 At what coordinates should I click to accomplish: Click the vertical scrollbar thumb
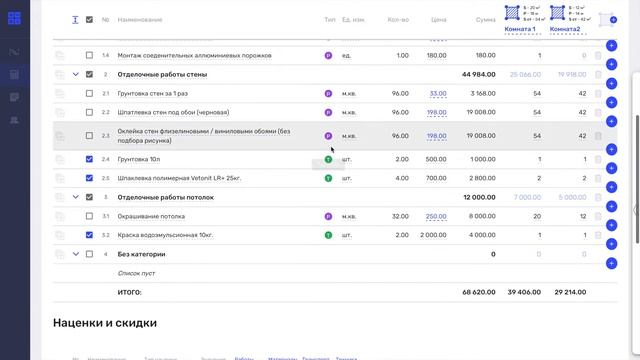[637, 180]
